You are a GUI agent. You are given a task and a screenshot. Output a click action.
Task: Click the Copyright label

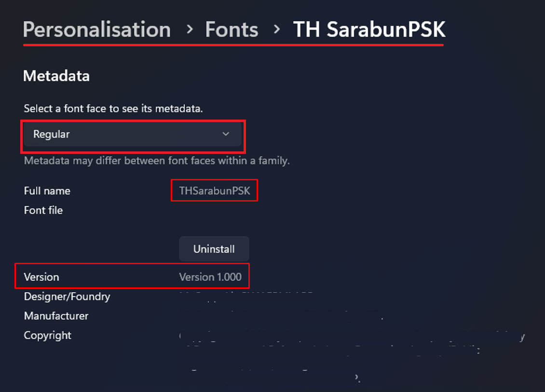[47, 336]
